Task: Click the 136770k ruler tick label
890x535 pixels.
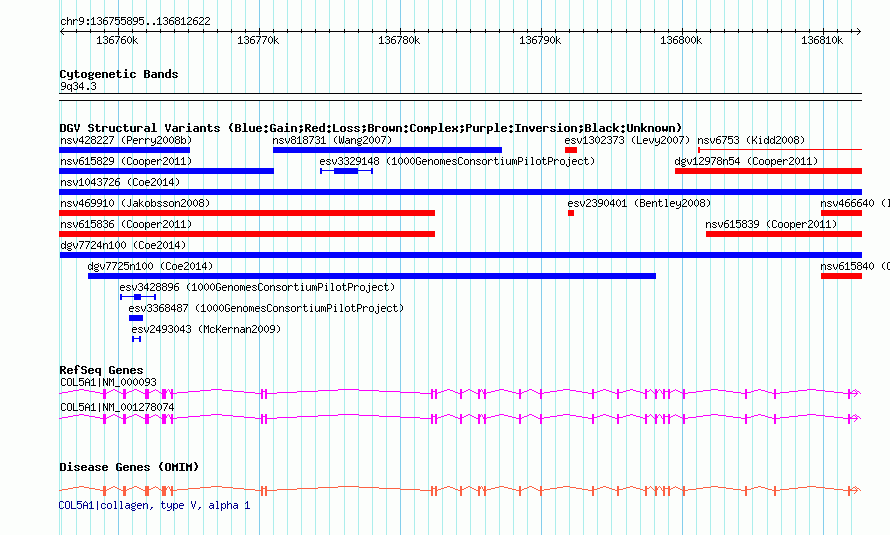Action: (258, 40)
